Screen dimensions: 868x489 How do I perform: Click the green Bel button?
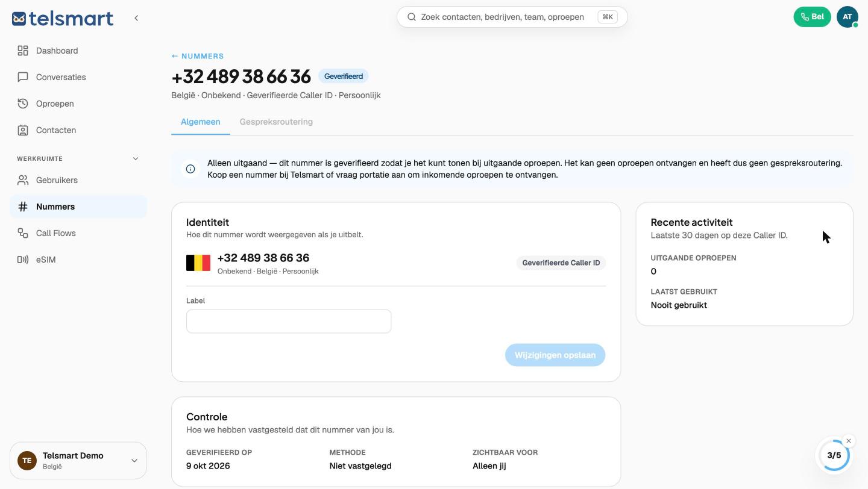(x=812, y=17)
